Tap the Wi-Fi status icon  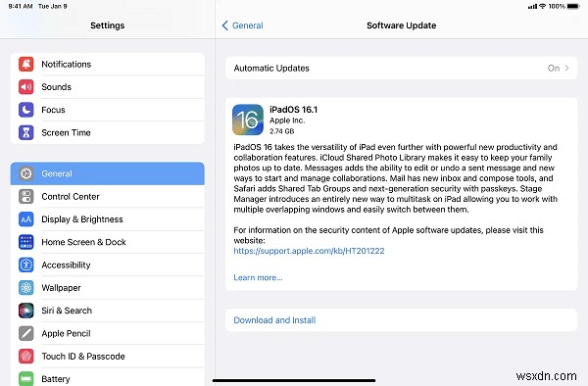[543, 7]
